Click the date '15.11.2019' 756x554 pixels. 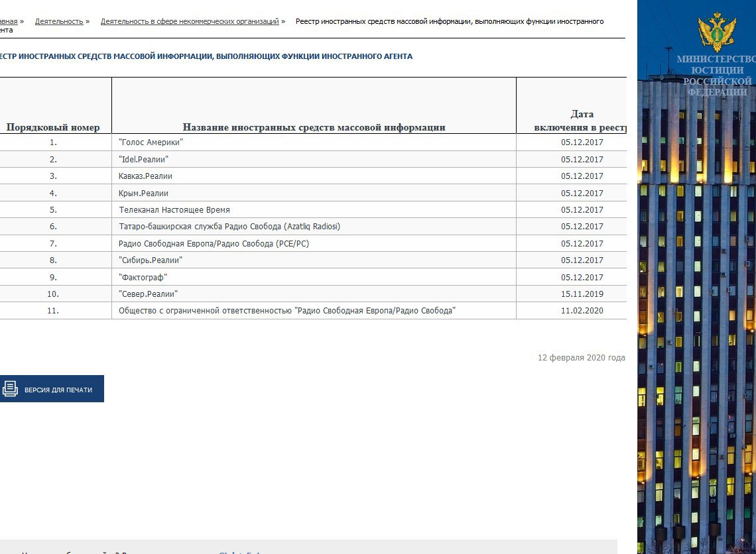coord(582,294)
